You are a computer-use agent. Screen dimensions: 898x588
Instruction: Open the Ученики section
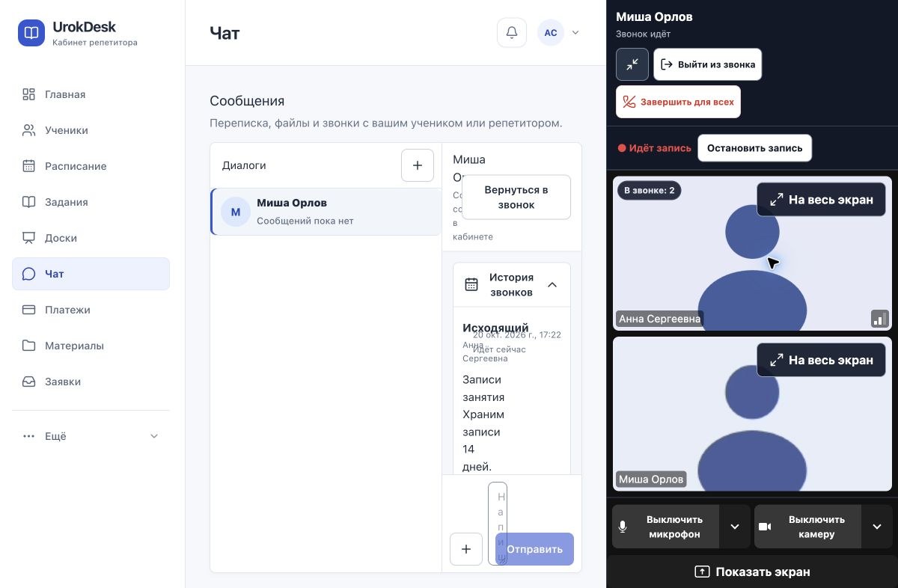(x=91, y=130)
